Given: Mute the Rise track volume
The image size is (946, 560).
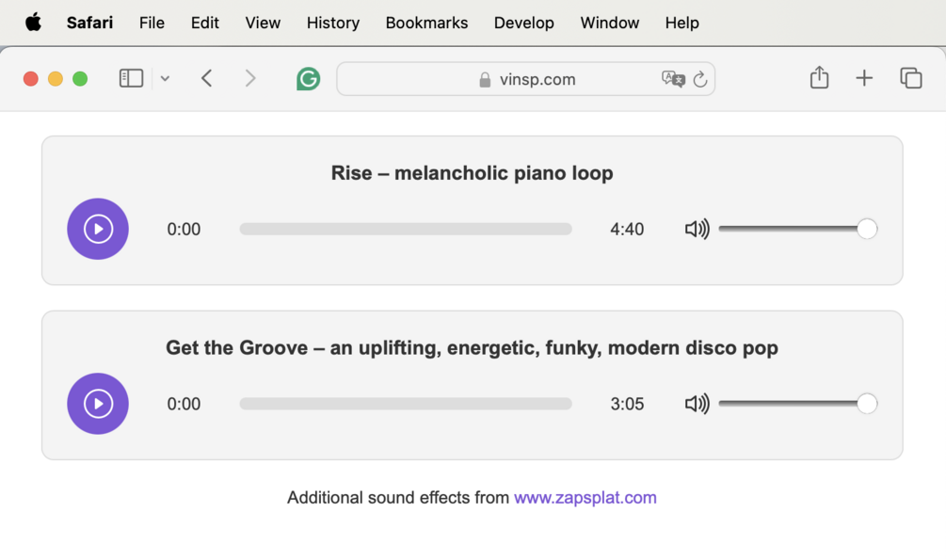Looking at the screenshot, I should pyautogui.click(x=697, y=228).
